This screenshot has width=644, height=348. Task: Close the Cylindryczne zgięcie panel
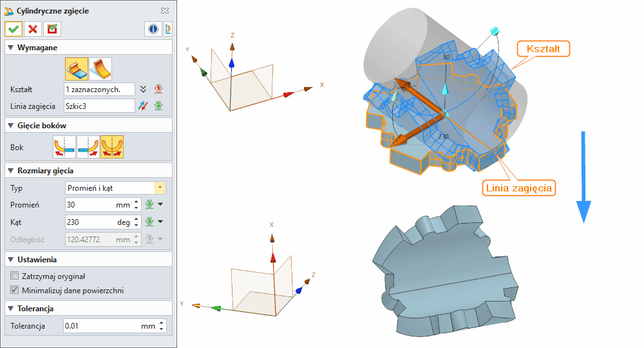(165, 11)
